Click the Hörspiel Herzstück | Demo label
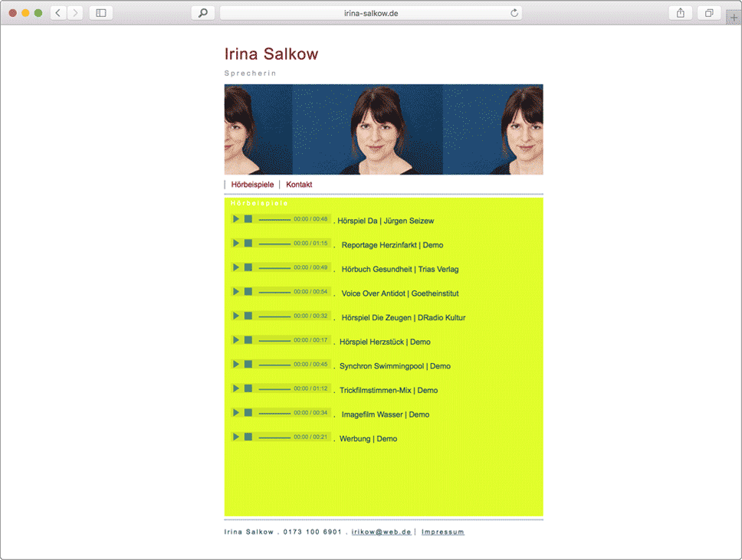Image resolution: width=742 pixels, height=560 pixels. 386,342
